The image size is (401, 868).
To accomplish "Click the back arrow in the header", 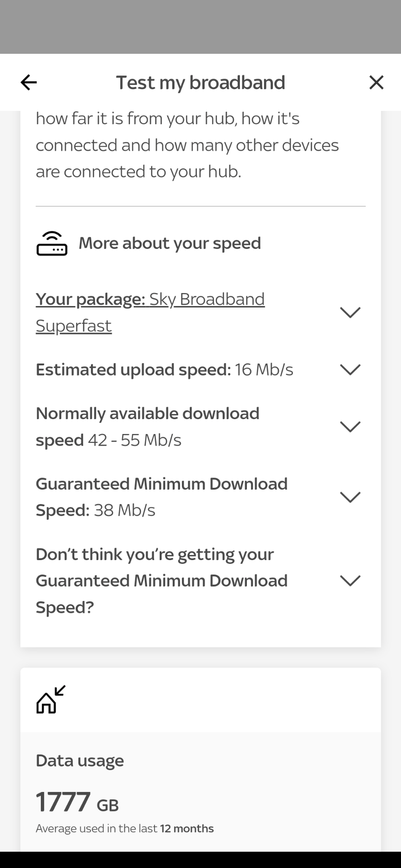I will click(29, 82).
